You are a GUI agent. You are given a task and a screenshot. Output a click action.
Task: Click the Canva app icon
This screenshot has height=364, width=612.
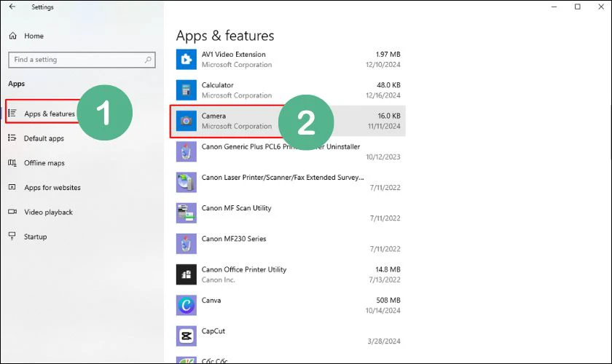(187, 306)
